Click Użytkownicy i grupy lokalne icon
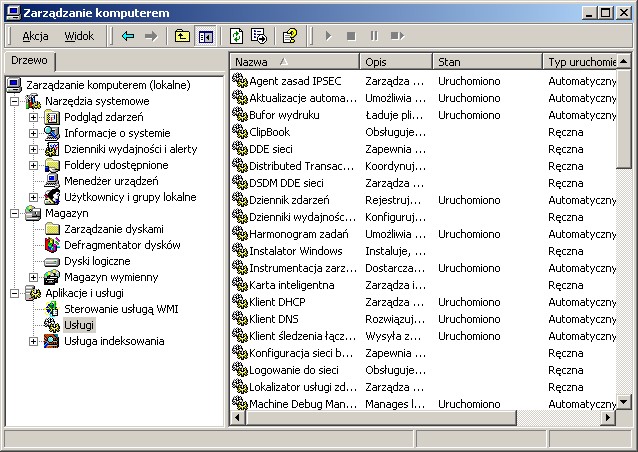Image resolution: width=638 pixels, height=452 pixels. [52, 197]
